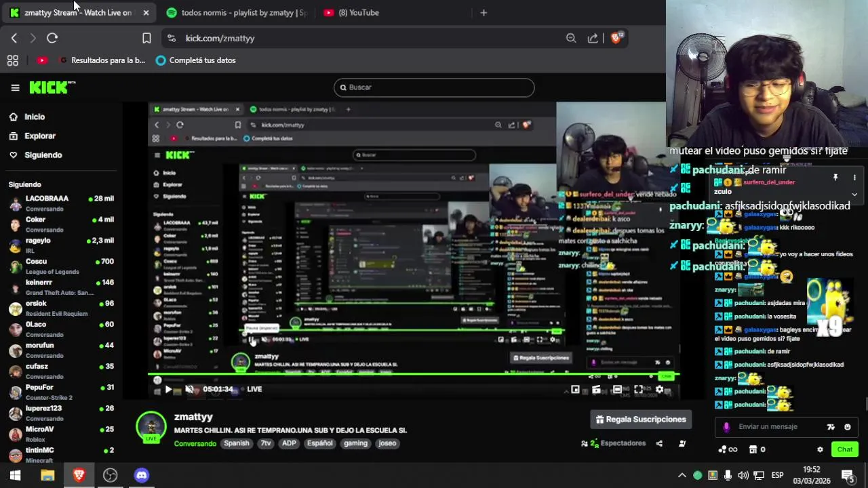The width and height of the screenshot is (868, 488).
Task: Select luperez123 in the following list
Action: (x=61, y=413)
